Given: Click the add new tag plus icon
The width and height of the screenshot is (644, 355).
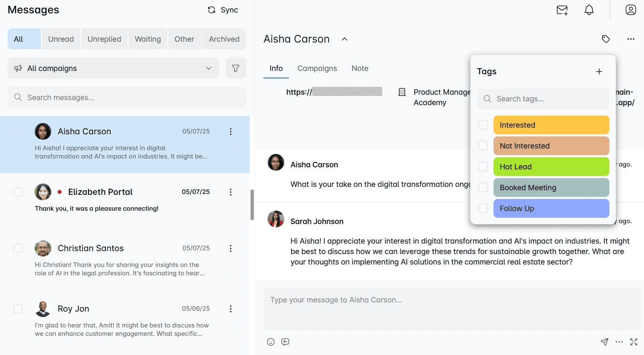Looking at the screenshot, I should [x=599, y=71].
